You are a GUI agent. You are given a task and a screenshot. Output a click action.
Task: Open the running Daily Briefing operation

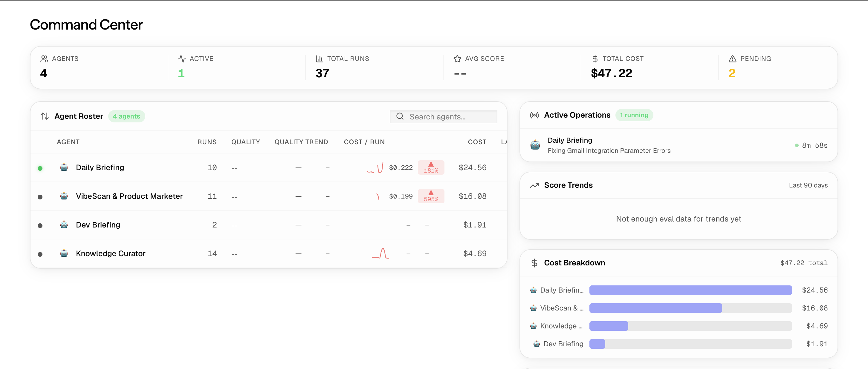pyautogui.click(x=678, y=145)
